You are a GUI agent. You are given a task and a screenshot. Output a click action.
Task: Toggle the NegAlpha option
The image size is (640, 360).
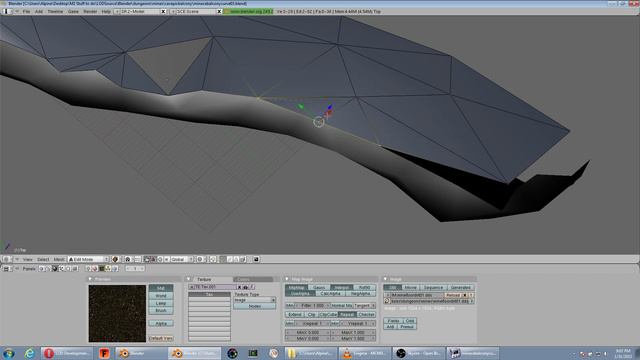coord(361,293)
